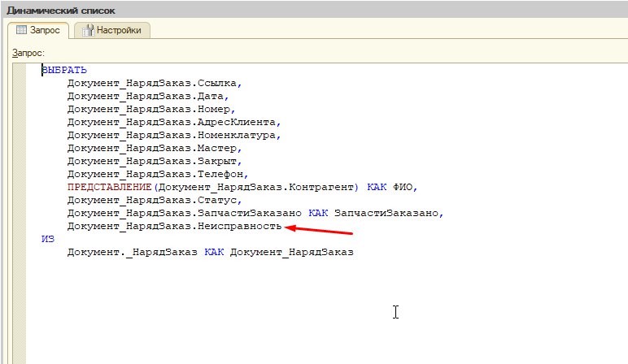Click line Документ_НарядЗаказ.Неисправность
The height and width of the screenshot is (364, 628).
[x=174, y=226]
